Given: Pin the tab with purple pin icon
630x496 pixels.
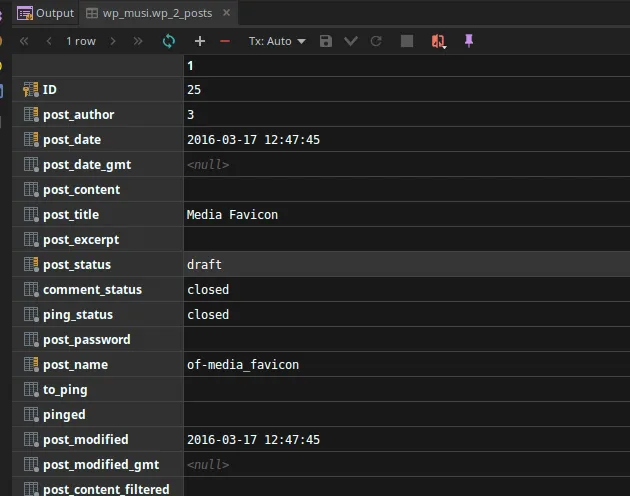Looking at the screenshot, I should [468, 41].
